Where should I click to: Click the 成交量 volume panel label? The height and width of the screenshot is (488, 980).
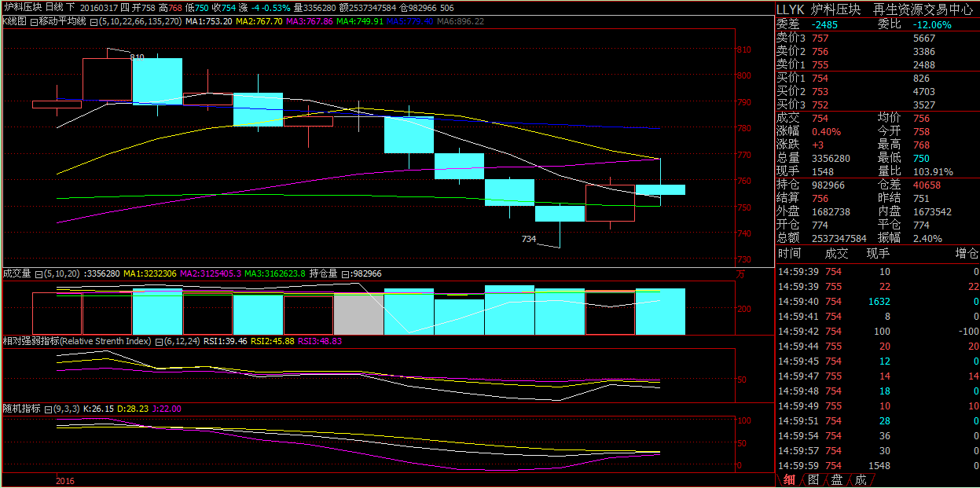17,273
